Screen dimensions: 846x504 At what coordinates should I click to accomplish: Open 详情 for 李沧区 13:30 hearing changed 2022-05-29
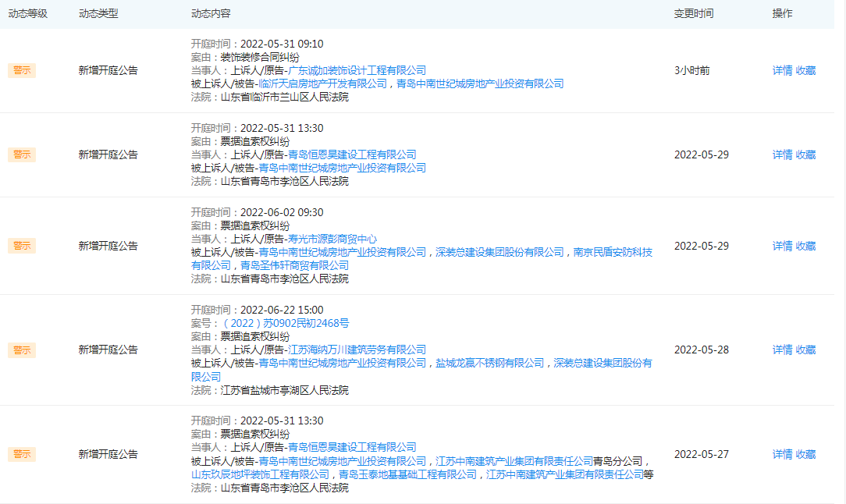(x=782, y=154)
